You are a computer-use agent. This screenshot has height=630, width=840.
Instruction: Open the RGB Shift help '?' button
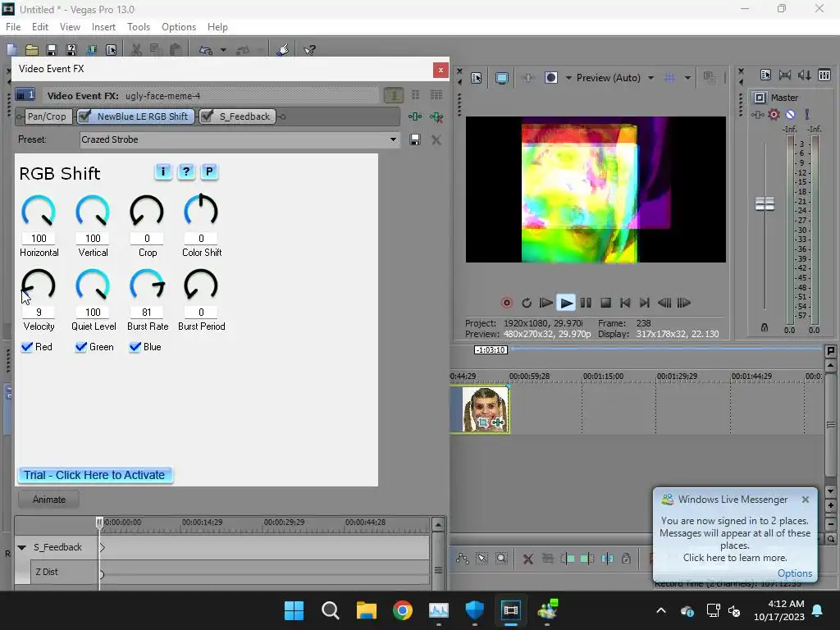[186, 171]
